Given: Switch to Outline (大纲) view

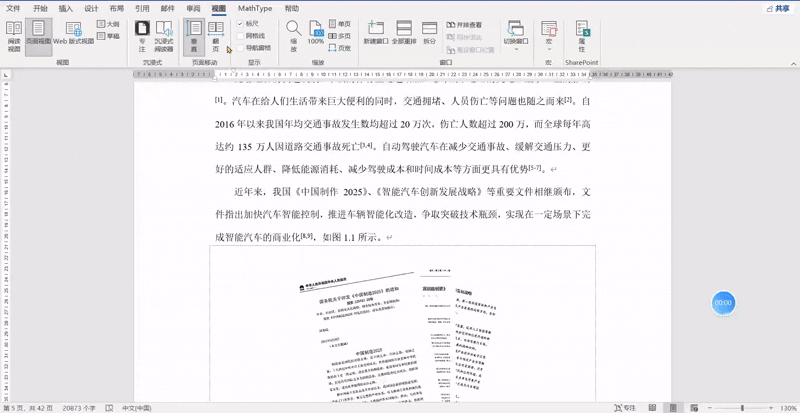Looking at the screenshot, I should pos(108,24).
